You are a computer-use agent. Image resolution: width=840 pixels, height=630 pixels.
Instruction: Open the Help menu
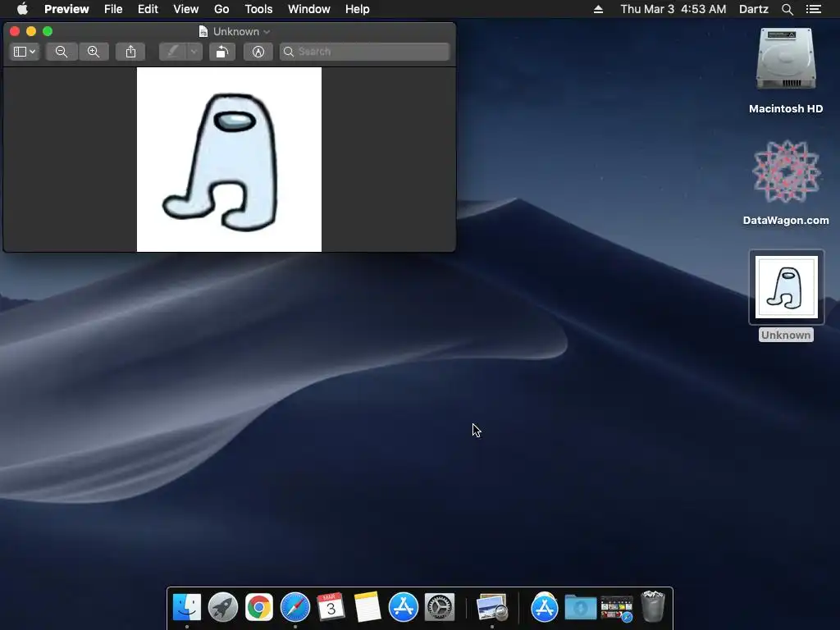pos(358,9)
